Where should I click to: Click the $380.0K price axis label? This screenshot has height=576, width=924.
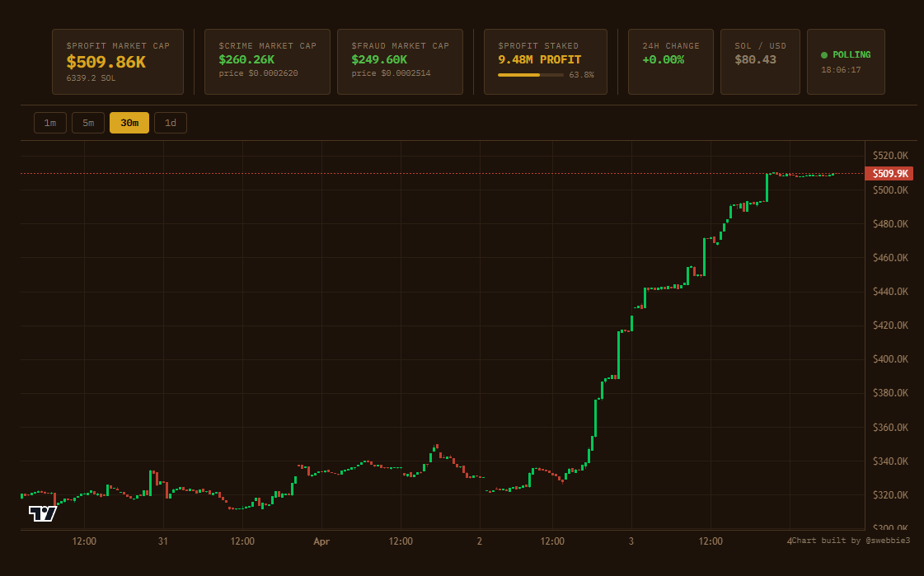coord(890,393)
